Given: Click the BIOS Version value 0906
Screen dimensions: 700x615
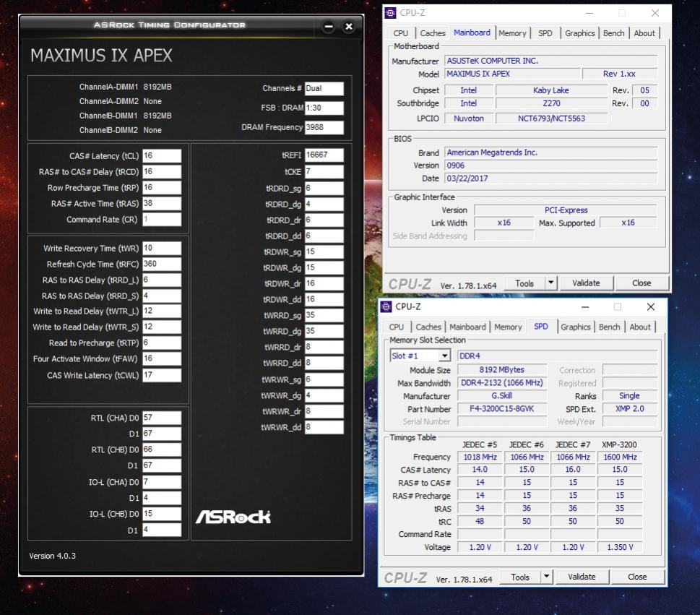Looking at the screenshot, I should pos(551,165).
